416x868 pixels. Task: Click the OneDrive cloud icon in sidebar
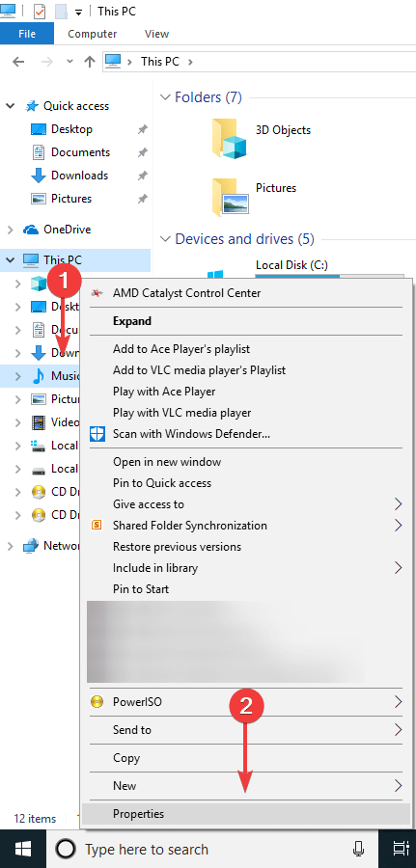pos(31,230)
